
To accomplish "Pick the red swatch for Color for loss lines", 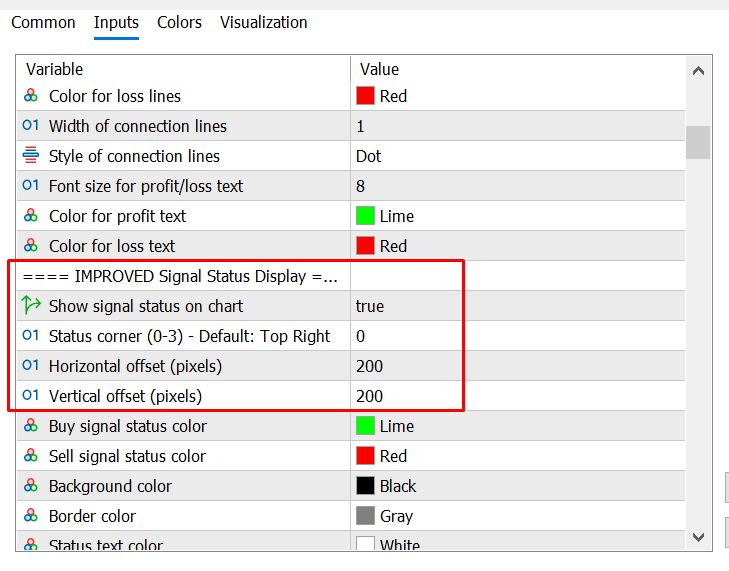I will click(x=365, y=96).
